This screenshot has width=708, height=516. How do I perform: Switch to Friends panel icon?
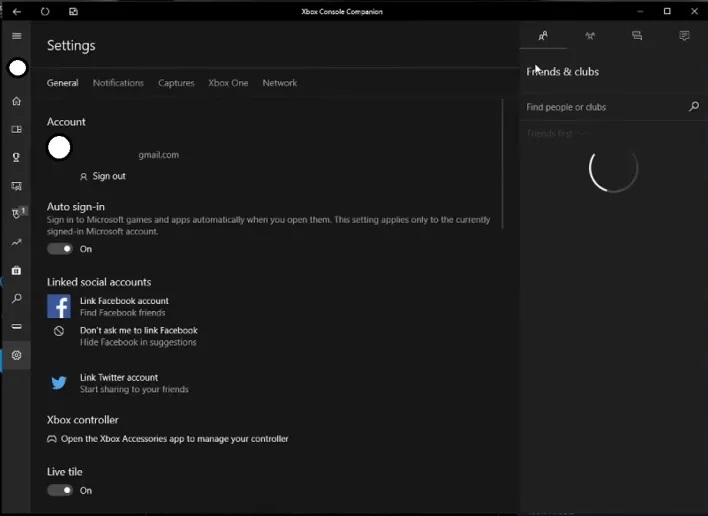[x=543, y=36]
